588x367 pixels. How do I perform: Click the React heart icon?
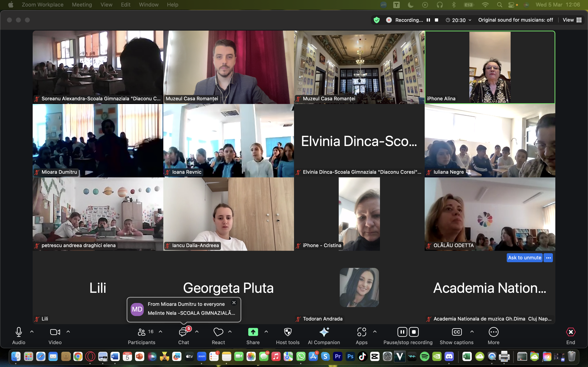click(218, 332)
